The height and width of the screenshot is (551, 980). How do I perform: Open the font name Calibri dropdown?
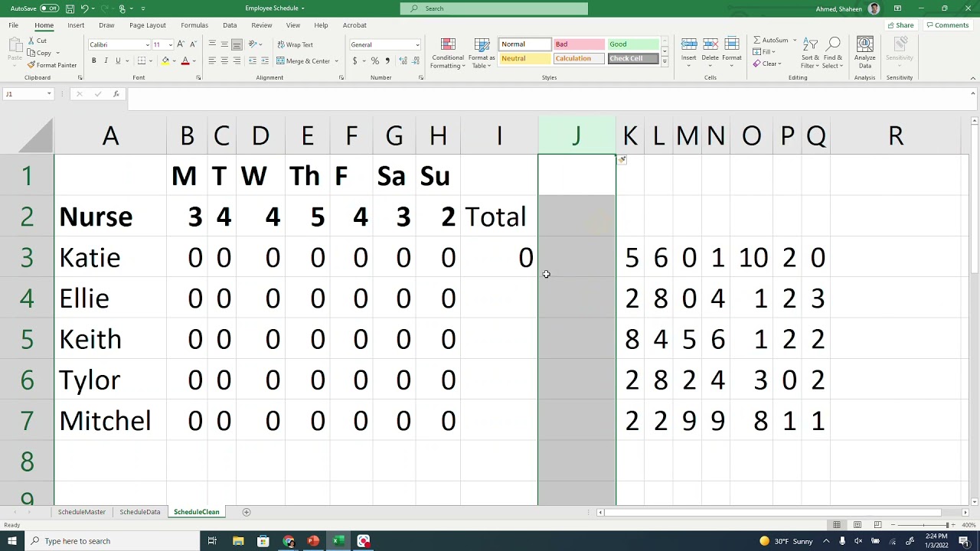[x=148, y=44]
